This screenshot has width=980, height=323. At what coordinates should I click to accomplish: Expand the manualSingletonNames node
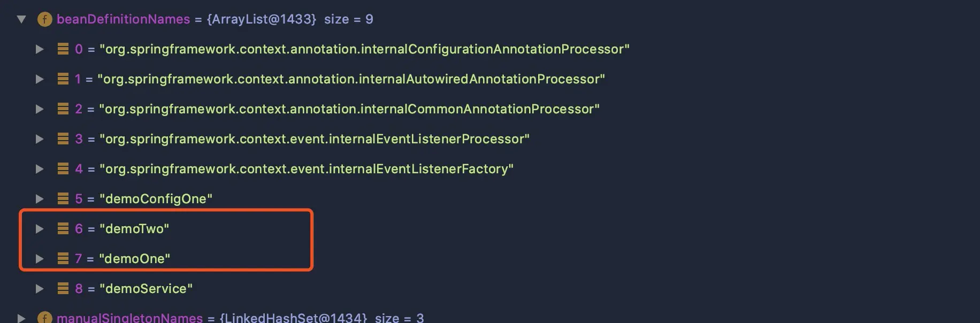coord(21,318)
